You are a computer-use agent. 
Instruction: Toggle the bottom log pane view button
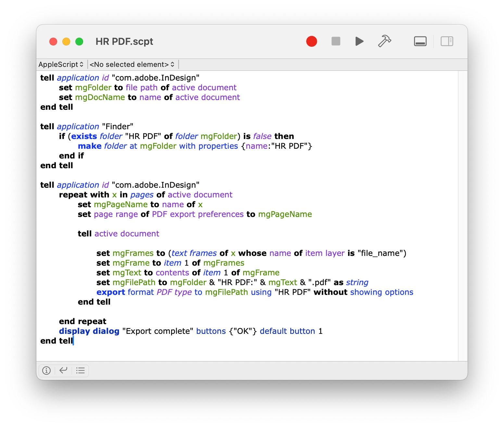(x=420, y=41)
